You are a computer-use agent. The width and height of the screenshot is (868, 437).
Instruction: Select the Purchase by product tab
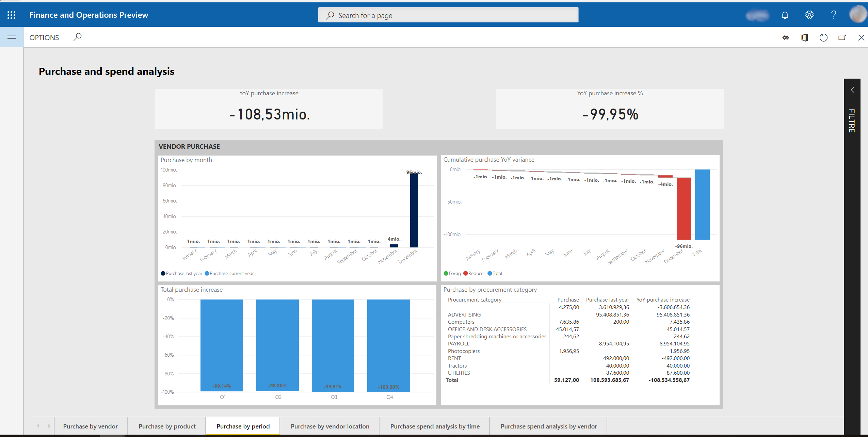[x=167, y=426]
